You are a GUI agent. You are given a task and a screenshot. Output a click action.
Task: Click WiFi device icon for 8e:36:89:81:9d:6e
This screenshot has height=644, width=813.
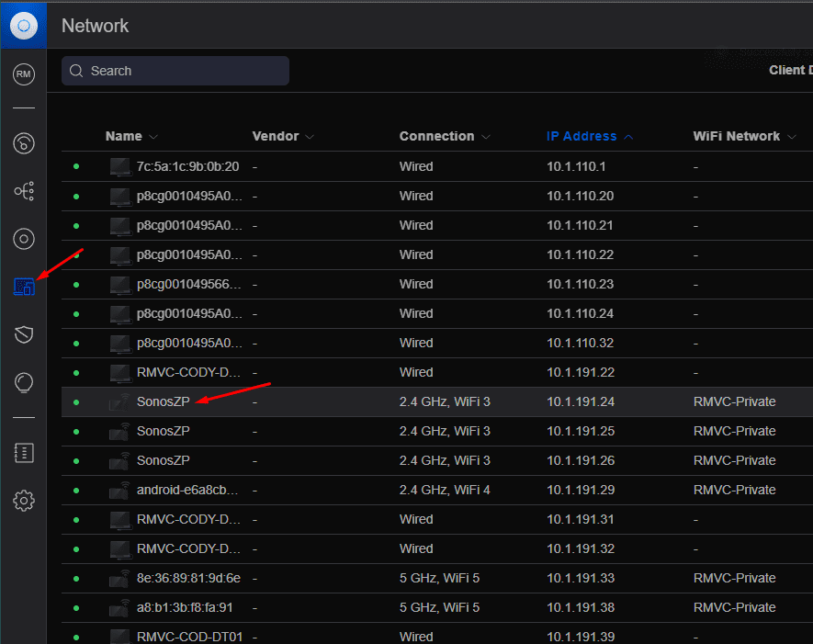pyautogui.click(x=119, y=579)
